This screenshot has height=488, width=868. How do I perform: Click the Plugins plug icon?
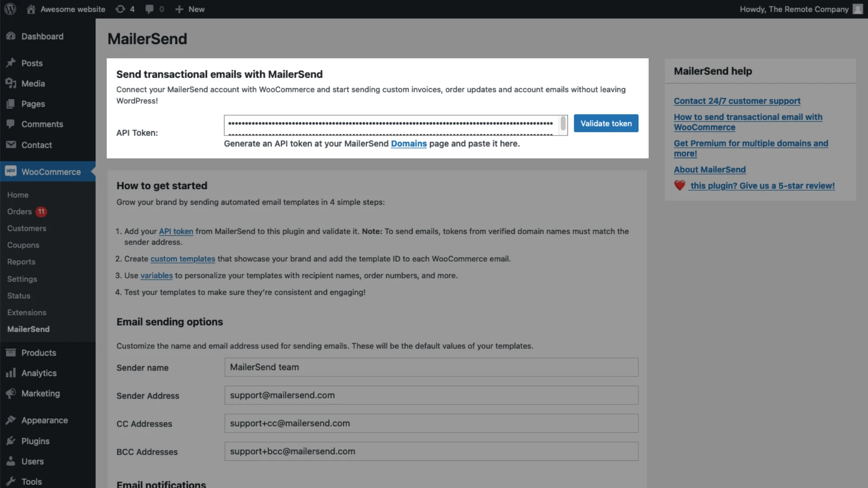point(11,441)
